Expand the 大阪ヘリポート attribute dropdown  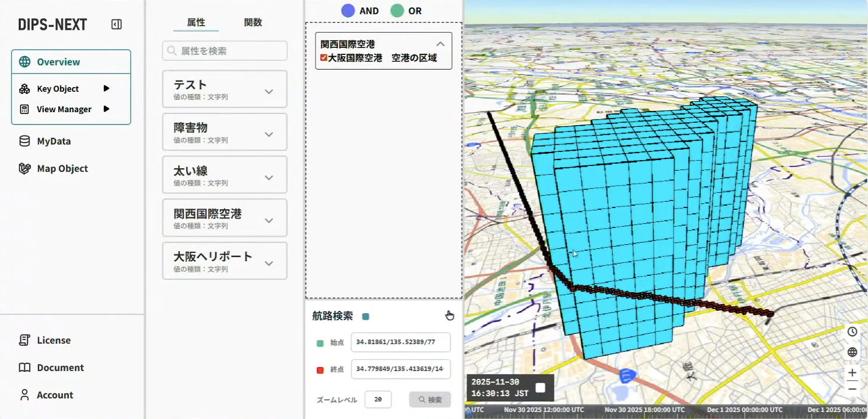tap(269, 264)
